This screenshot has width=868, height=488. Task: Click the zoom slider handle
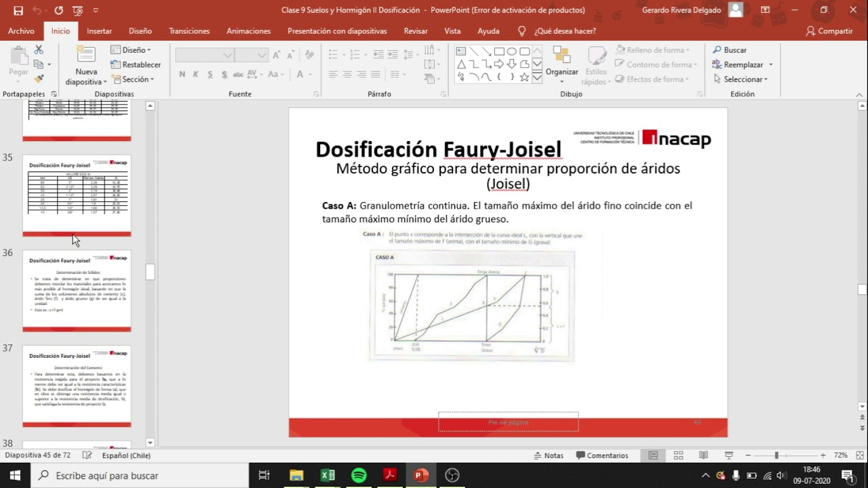point(776,455)
